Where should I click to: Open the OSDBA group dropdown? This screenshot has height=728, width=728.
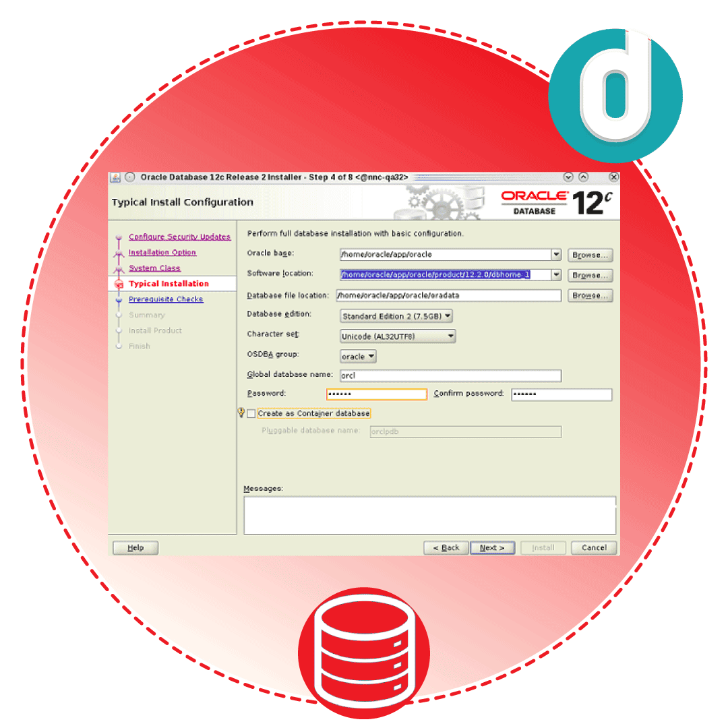[358, 356]
